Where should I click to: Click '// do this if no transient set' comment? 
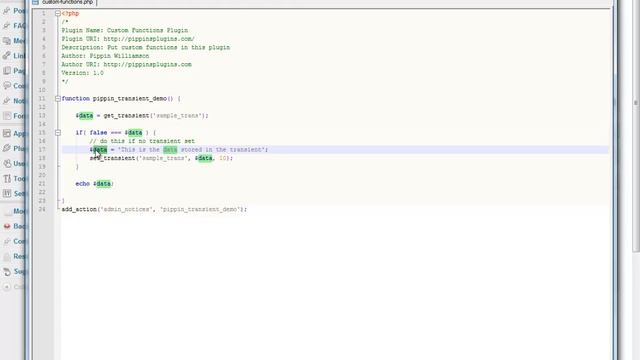click(142, 141)
